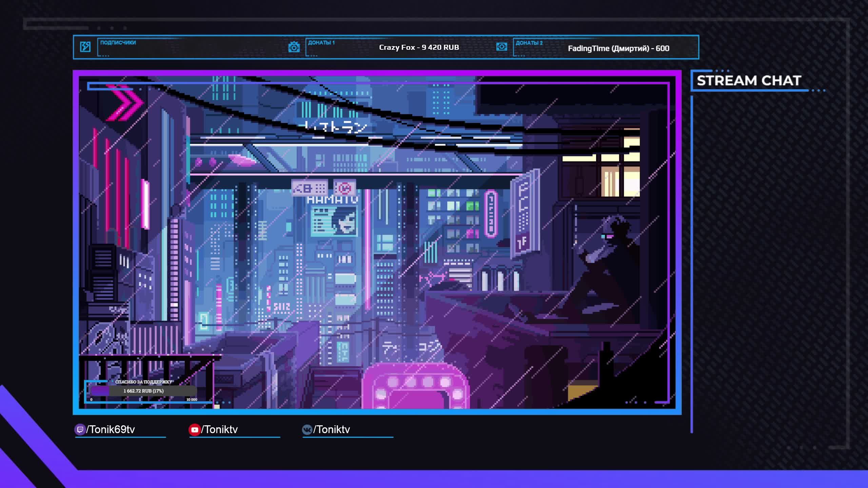Image resolution: width=868 pixels, height=488 pixels.
Task: Click the money icon beside ДОНАТЫ 1
Action: point(294,47)
